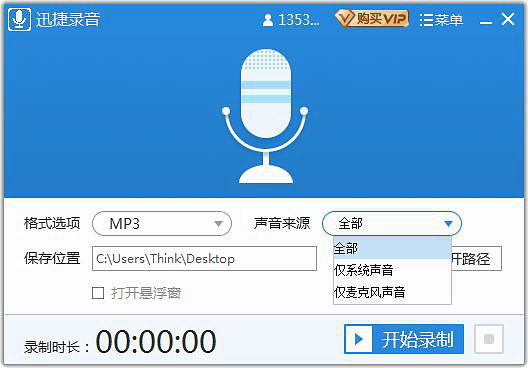Choose 仅麦克风声音 from the list
Screen dimensions: 528x368
392,292
